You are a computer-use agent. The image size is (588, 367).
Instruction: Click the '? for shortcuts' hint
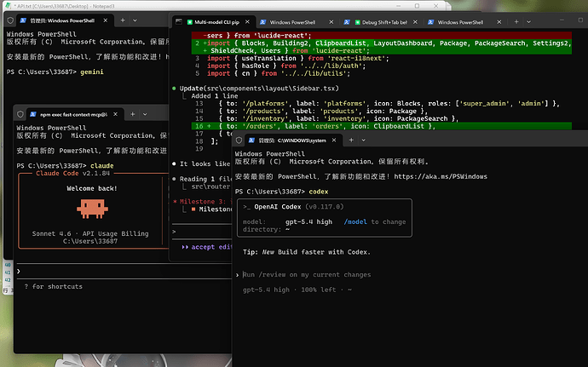53,286
